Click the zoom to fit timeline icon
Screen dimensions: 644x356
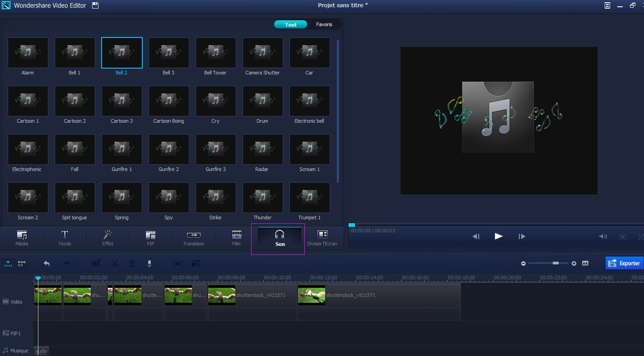tap(585, 263)
